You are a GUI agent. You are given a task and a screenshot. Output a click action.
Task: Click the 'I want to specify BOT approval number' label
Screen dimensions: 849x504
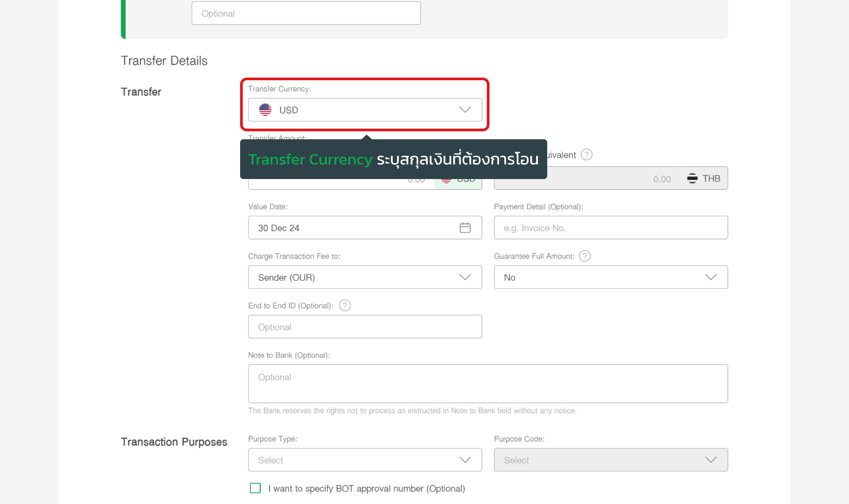click(x=366, y=488)
